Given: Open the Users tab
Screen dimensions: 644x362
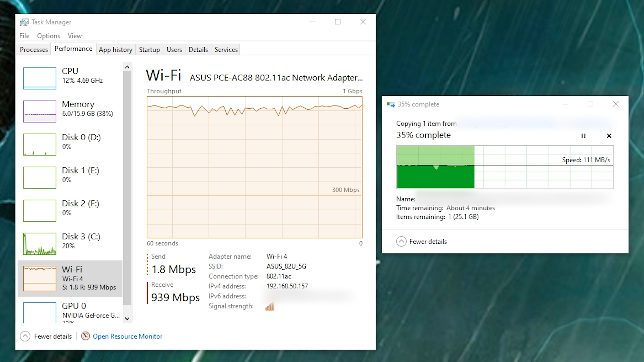Looking at the screenshot, I should click(x=174, y=49).
